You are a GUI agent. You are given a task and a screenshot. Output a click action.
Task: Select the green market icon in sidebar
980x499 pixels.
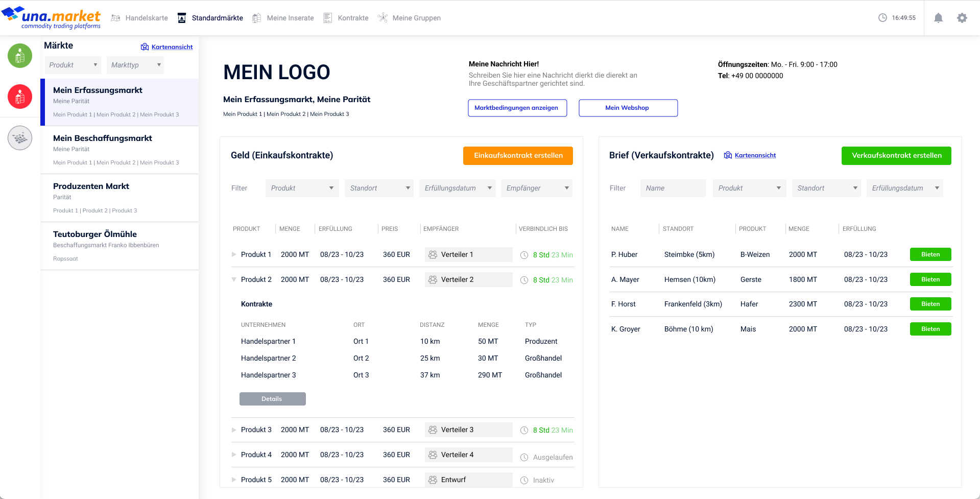coord(20,56)
